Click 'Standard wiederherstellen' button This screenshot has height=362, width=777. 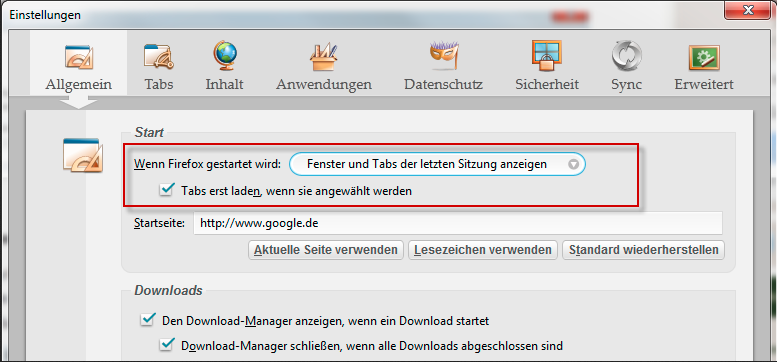click(x=644, y=250)
